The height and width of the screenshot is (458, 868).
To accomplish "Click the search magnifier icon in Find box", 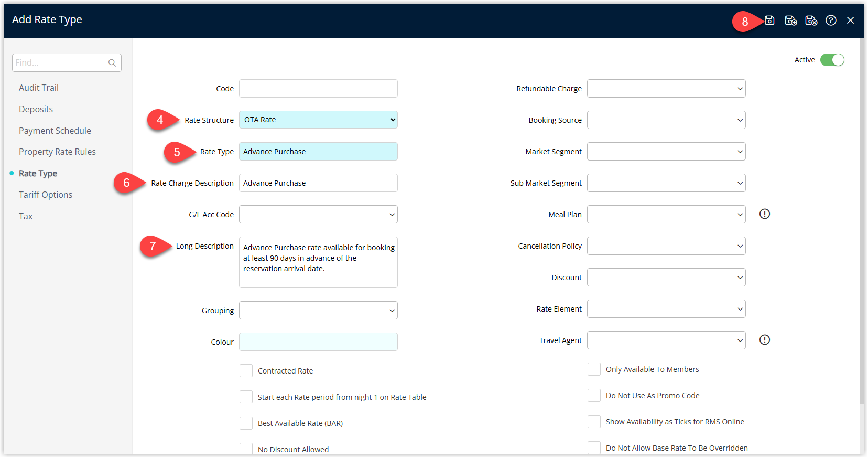I will 112,63.
